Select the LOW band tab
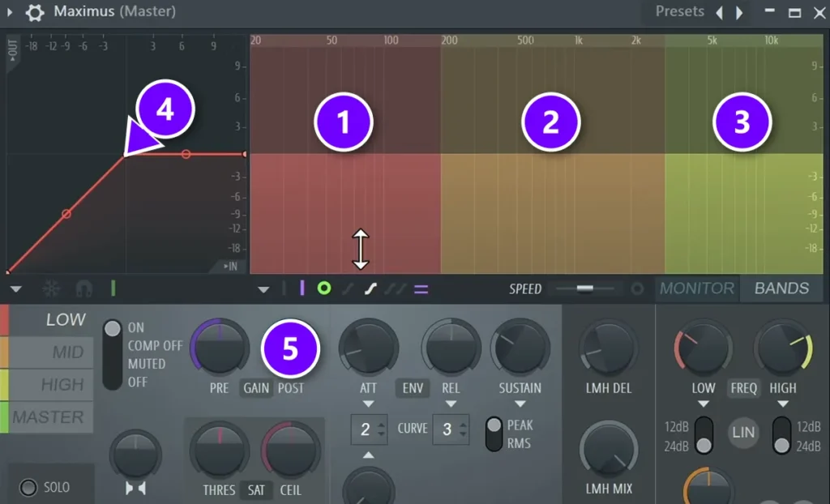 coord(47,320)
